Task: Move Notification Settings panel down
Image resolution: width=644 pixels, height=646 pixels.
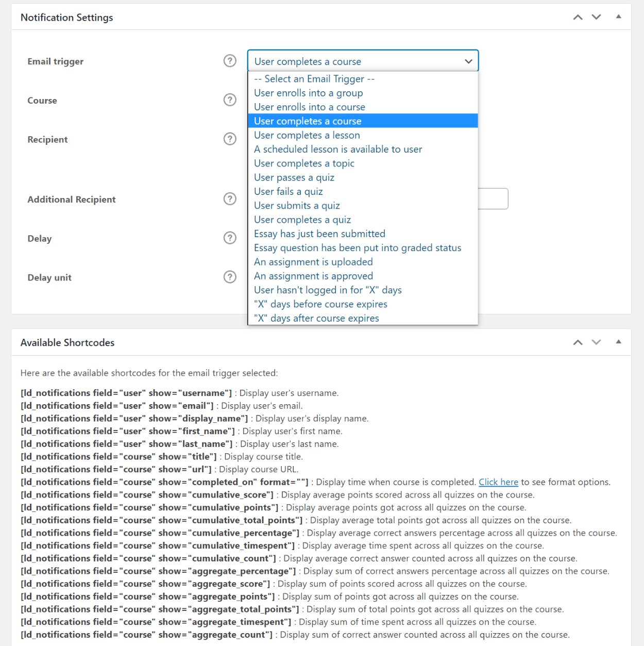Action: [x=597, y=17]
